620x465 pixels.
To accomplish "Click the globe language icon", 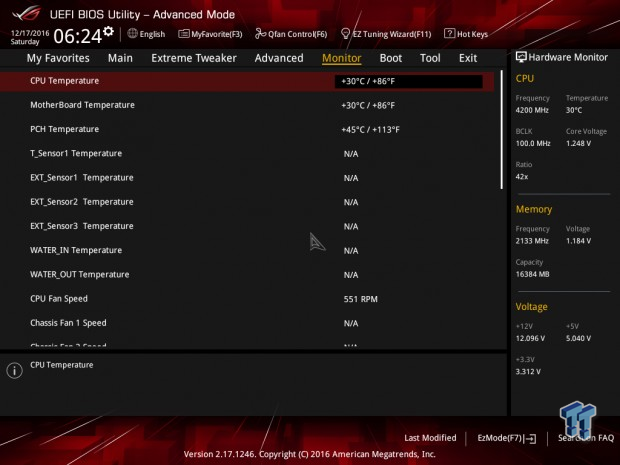I will point(132,34).
